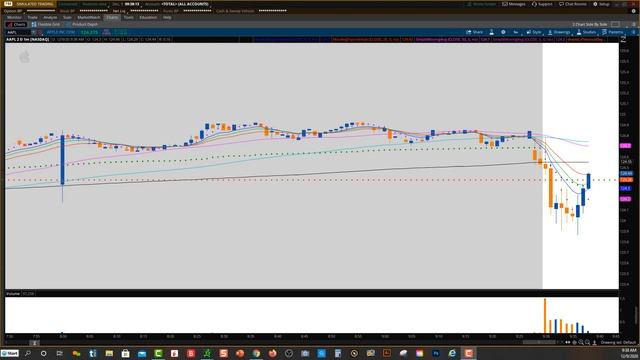Click the pan arrows icon on chart bottom bar
The width and height of the screenshot is (640, 360).
(x=568, y=342)
